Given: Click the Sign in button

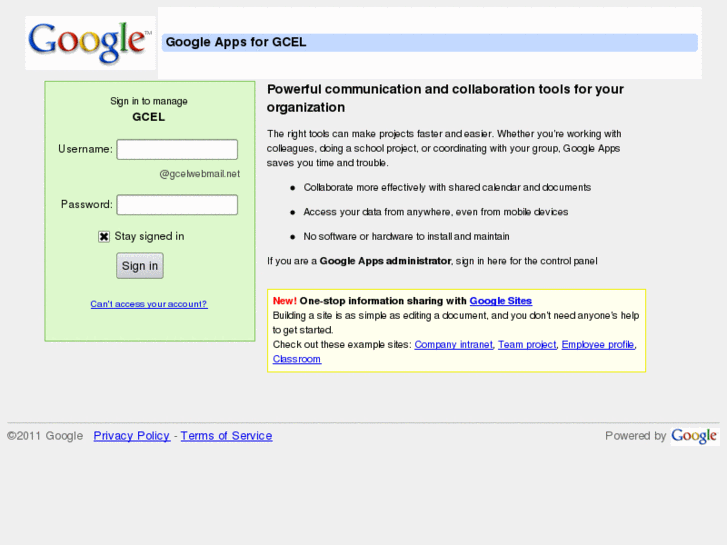Looking at the screenshot, I should point(140,266).
